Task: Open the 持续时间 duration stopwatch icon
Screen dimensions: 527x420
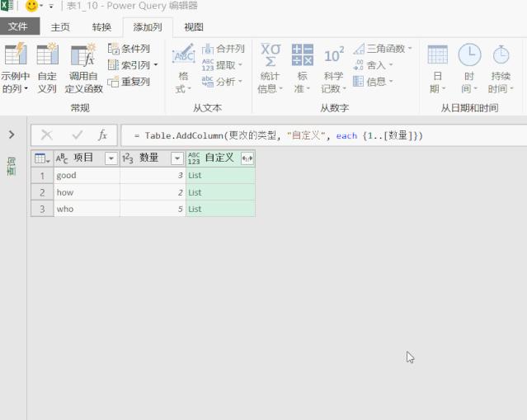Action: (501, 54)
